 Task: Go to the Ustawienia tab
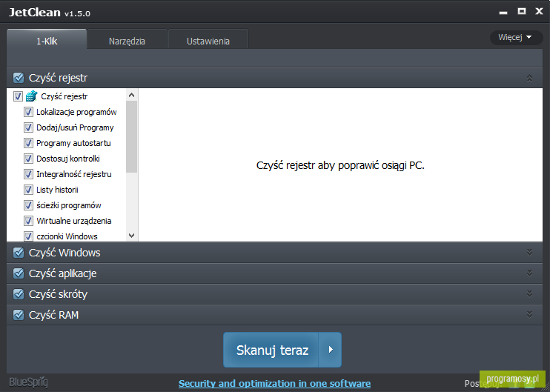208,39
